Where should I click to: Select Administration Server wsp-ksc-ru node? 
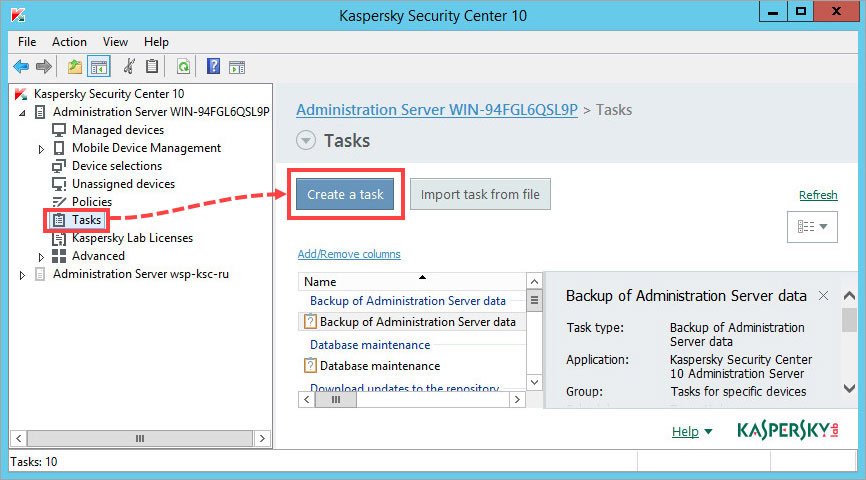(140, 274)
